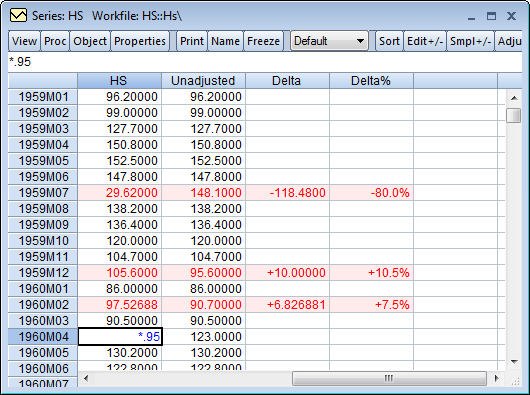Click the horizontal scrollbar left arrow
The width and height of the screenshot is (530, 395).
(x=86, y=378)
